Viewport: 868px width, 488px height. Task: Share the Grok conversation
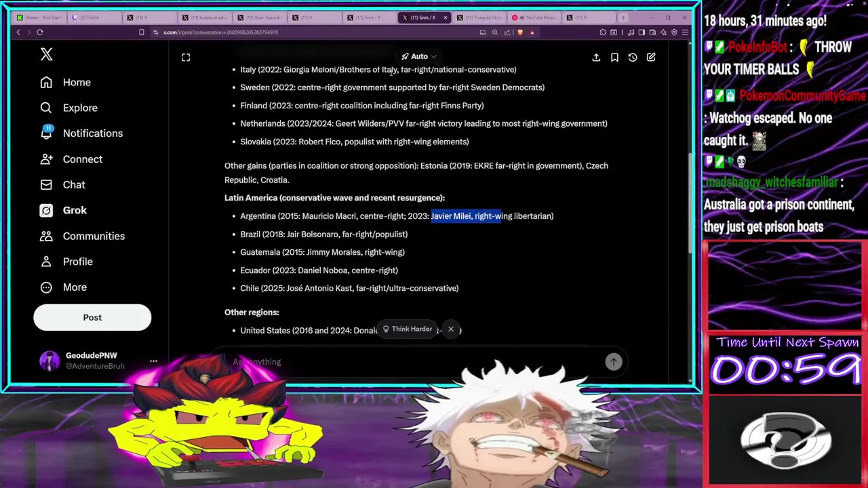tap(596, 58)
